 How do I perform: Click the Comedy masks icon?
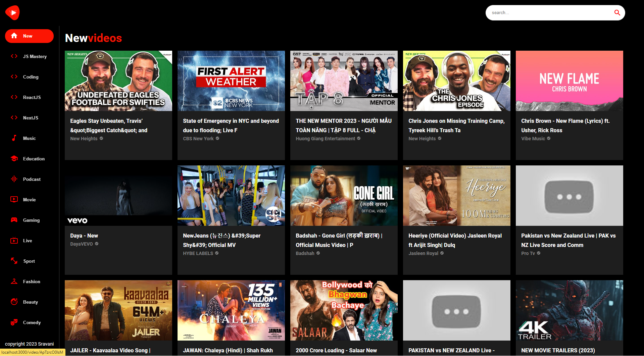point(14,322)
